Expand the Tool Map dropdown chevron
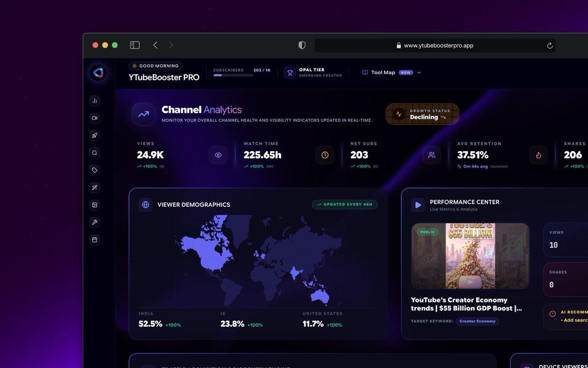This screenshot has height=368, width=588. tap(419, 73)
